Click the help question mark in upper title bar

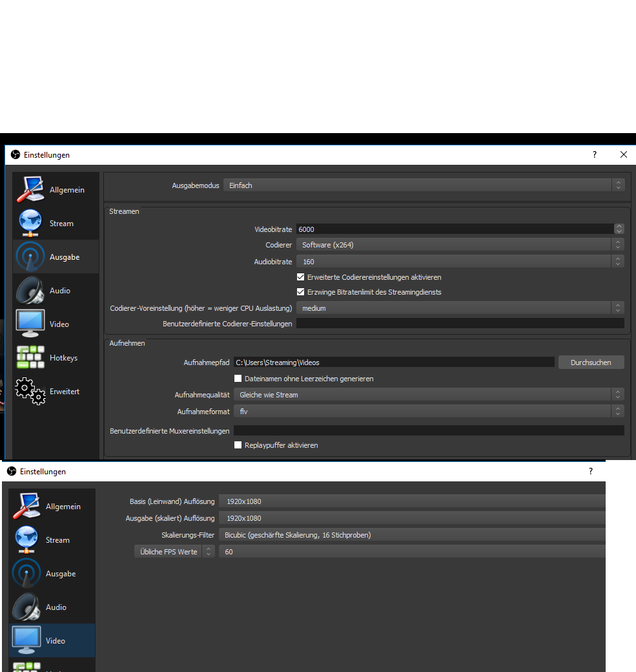pos(595,155)
